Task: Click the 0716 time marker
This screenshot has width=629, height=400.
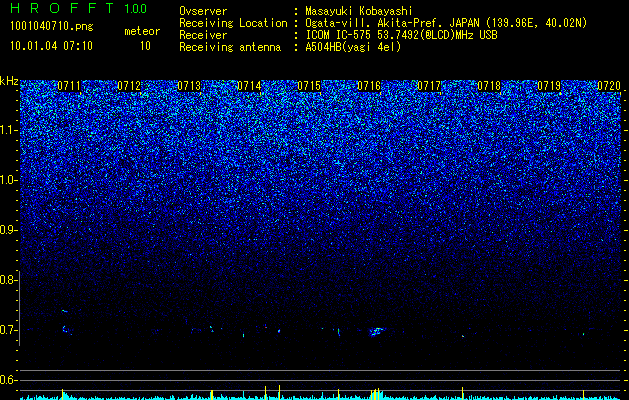Action: pyautogui.click(x=369, y=86)
